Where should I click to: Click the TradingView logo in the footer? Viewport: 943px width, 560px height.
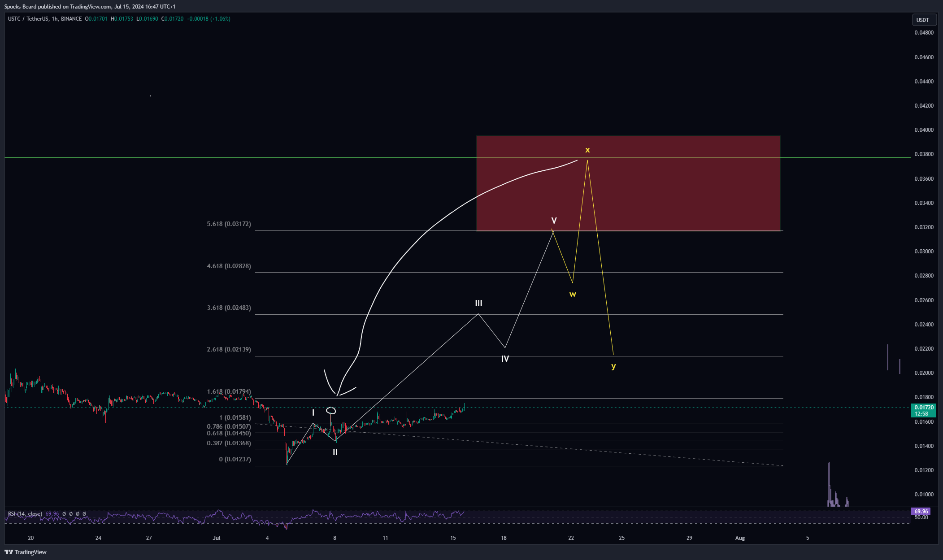[x=26, y=552]
